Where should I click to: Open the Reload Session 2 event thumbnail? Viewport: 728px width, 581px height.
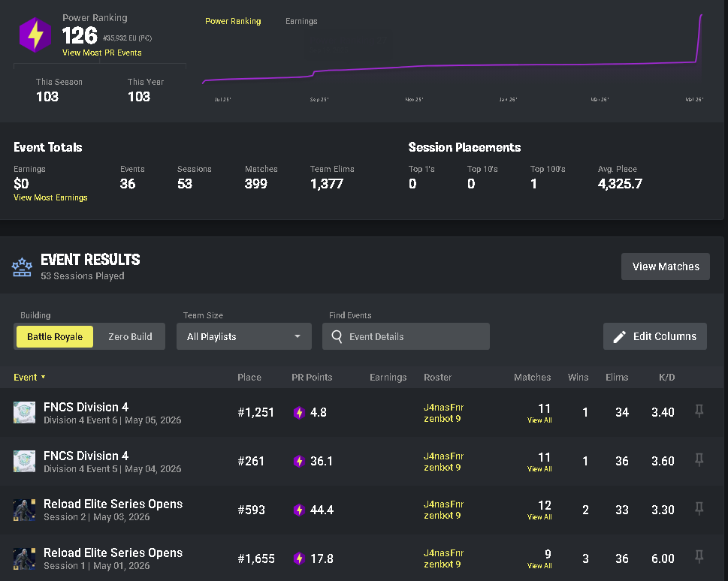pos(24,510)
